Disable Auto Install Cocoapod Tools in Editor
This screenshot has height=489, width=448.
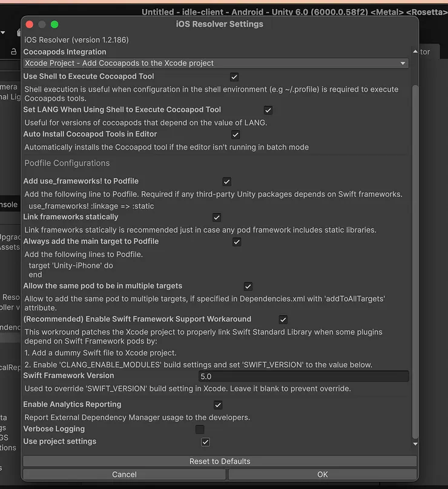(236, 135)
